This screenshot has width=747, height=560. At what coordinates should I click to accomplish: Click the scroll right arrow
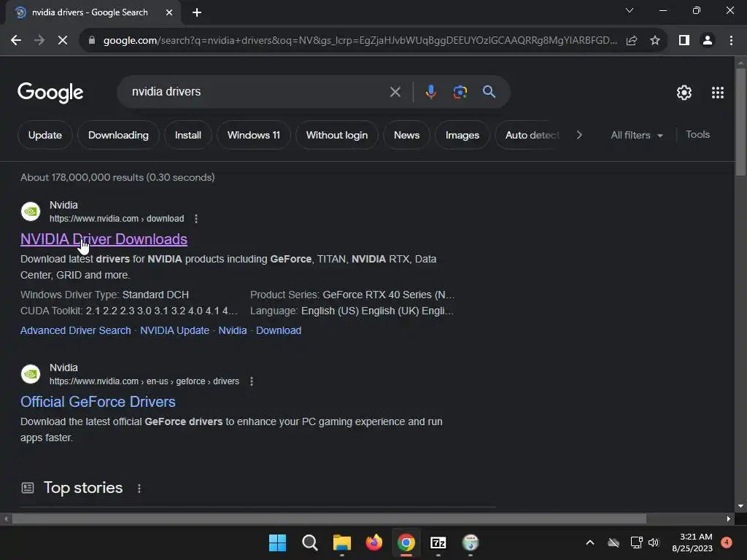(729, 518)
